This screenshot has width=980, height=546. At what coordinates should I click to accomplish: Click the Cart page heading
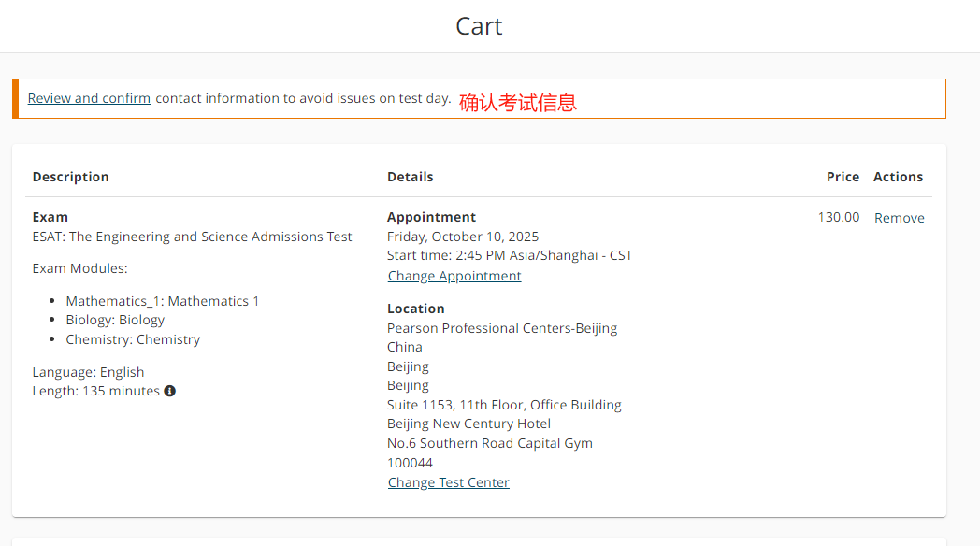(x=479, y=26)
